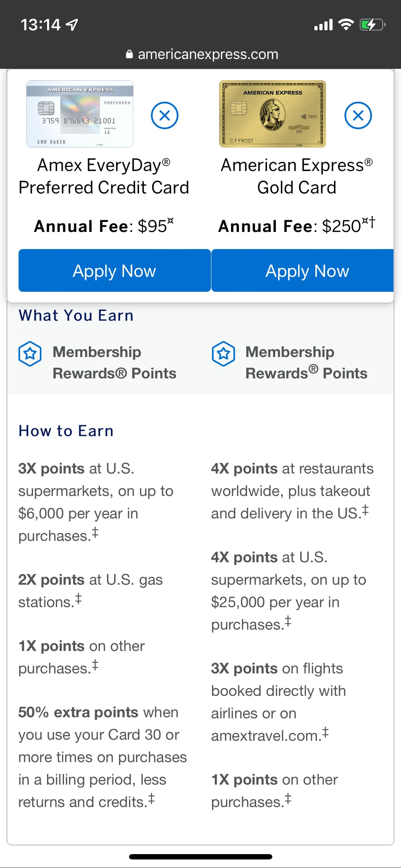This screenshot has width=401, height=868.
Task: Open the footnote symbols after the $250 annual fee
Action: (x=369, y=222)
